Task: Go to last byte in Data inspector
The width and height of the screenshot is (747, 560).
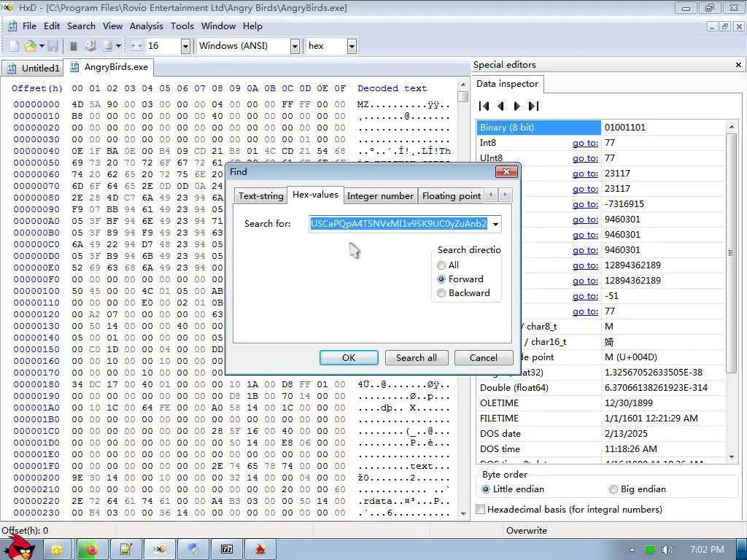Action: pyautogui.click(x=533, y=106)
